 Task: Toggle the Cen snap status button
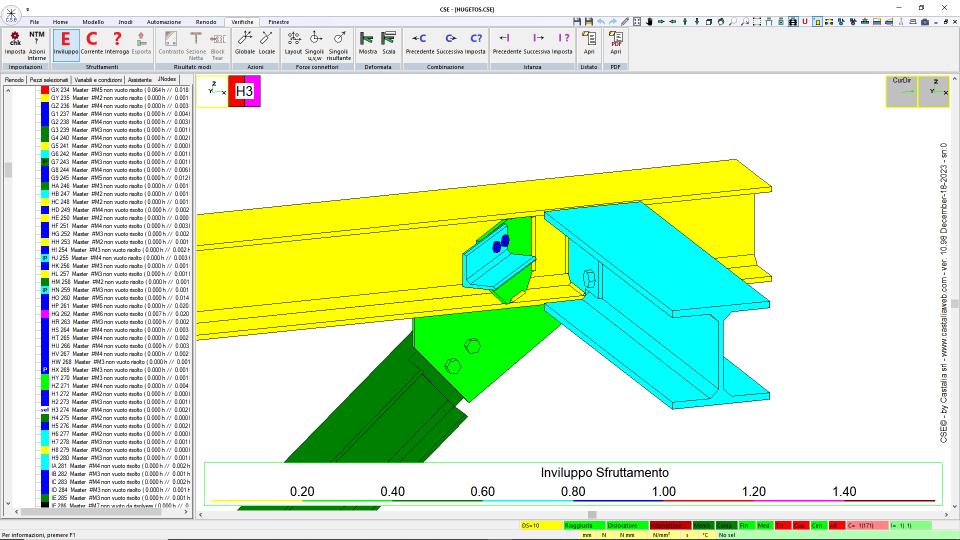pyautogui.click(x=819, y=526)
